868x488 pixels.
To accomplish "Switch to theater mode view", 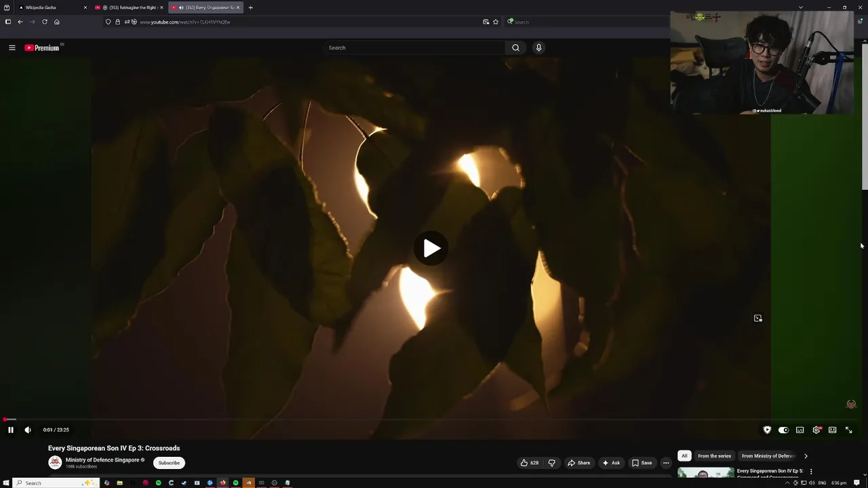I will click(833, 430).
